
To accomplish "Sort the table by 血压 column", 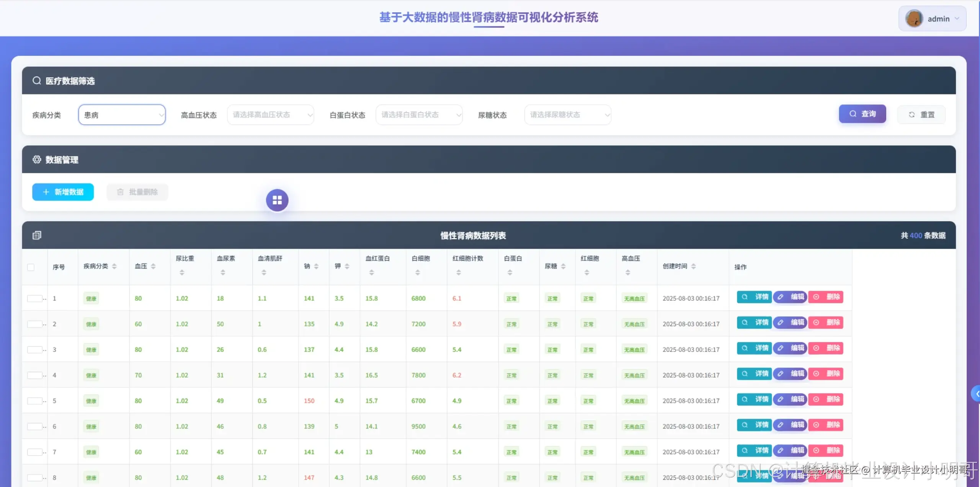I will (152, 266).
